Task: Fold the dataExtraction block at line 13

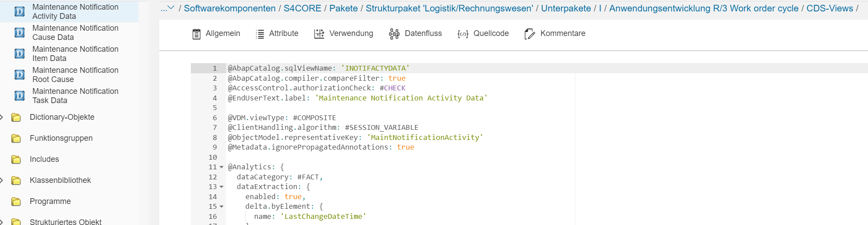Action: (x=221, y=187)
